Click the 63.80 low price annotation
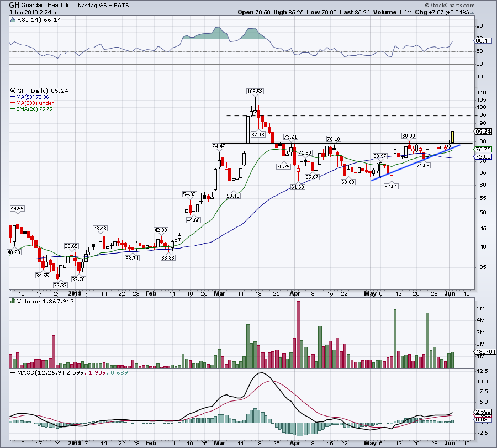The image size is (497, 448). tap(348, 182)
